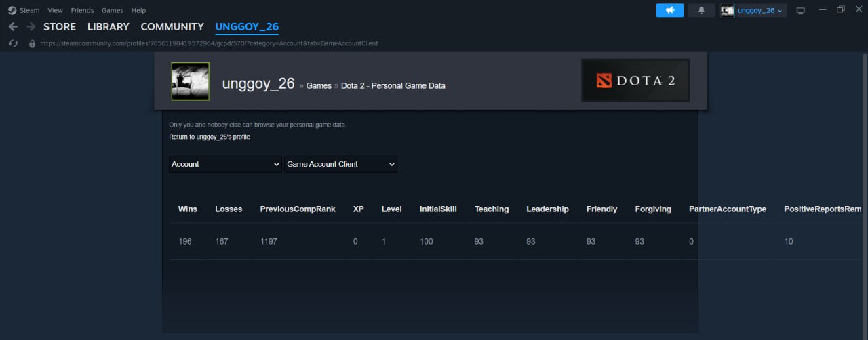Open the Game Account Client dropdown
The height and width of the screenshot is (340, 868).
coord(340,164)
